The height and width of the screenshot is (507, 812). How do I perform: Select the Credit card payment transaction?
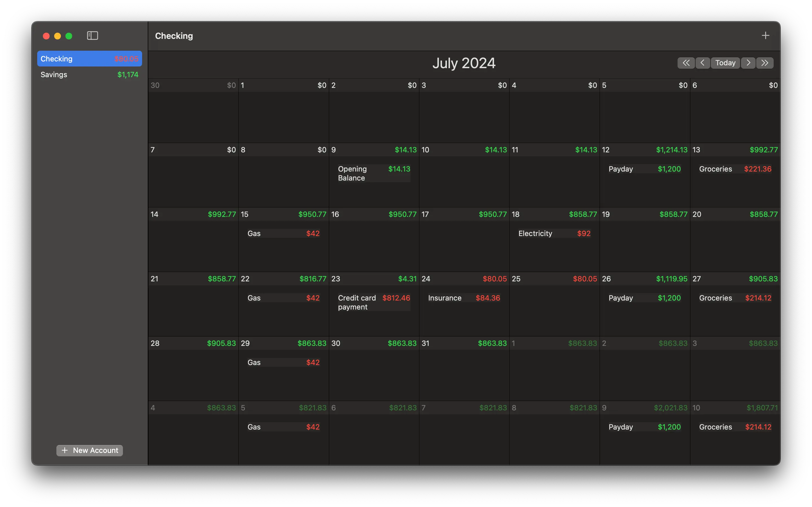(x=374, y=302)
